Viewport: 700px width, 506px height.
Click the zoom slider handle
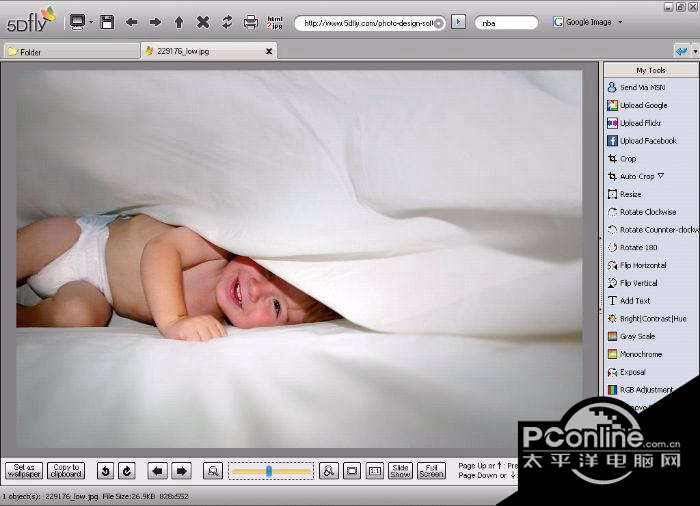click(x=269, y=471)
